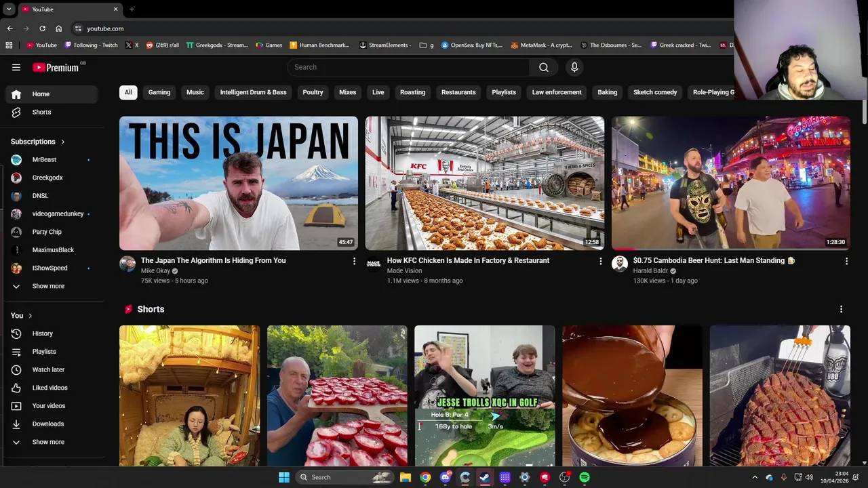
Task: Open the Jesse Trolls XQC golf short
Action: point(485,396)
